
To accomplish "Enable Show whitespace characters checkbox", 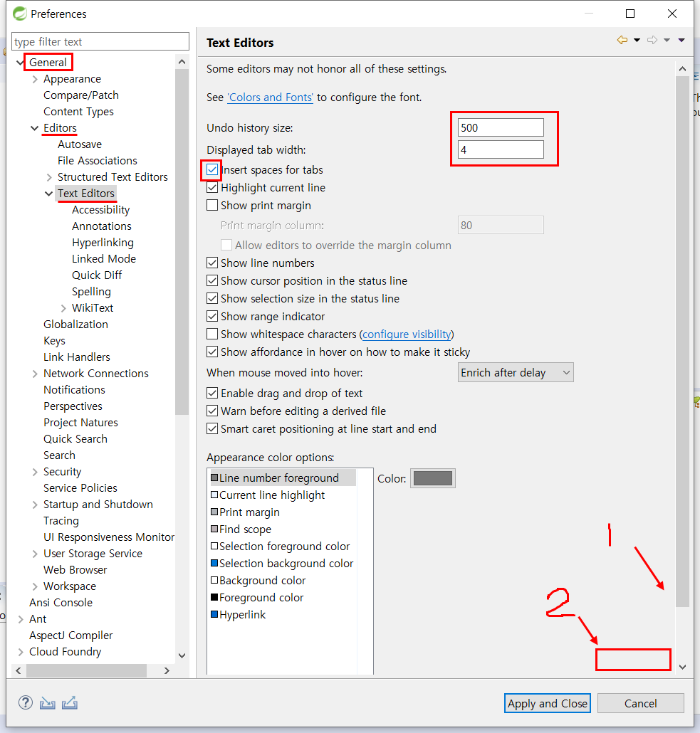I will point(212,334).
